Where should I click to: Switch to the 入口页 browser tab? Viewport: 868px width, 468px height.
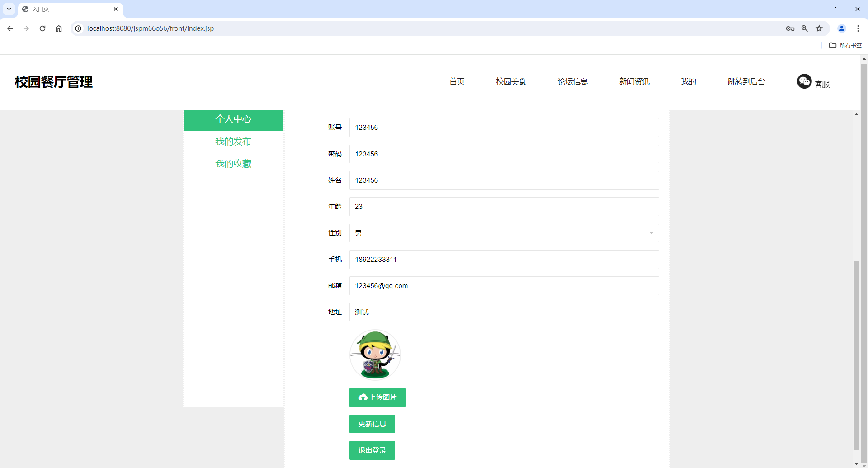tap(54, 9)
